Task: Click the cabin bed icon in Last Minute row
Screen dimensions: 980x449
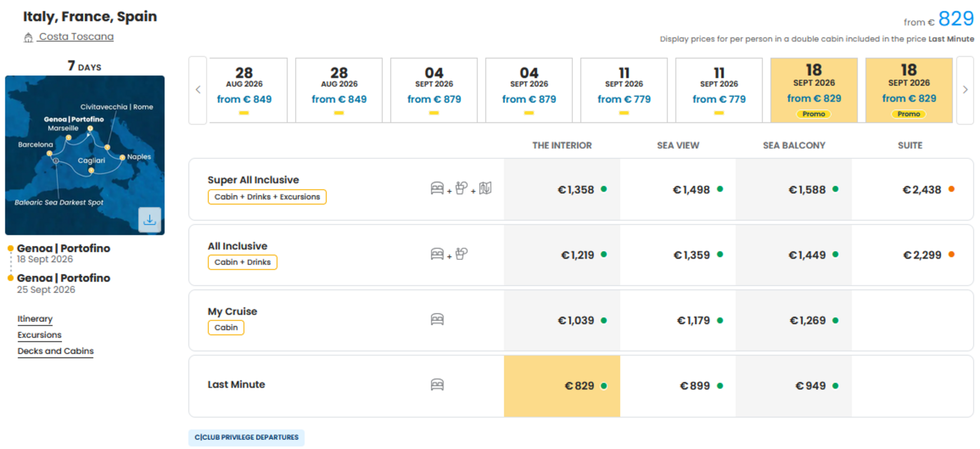Action: [437, 385]
